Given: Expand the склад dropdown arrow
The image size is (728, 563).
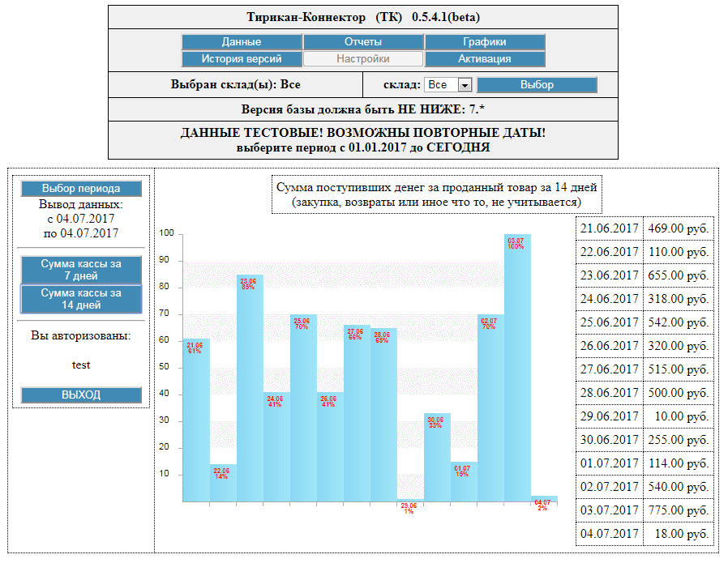Looking at the screenshot, I should (x=465, y=85).
